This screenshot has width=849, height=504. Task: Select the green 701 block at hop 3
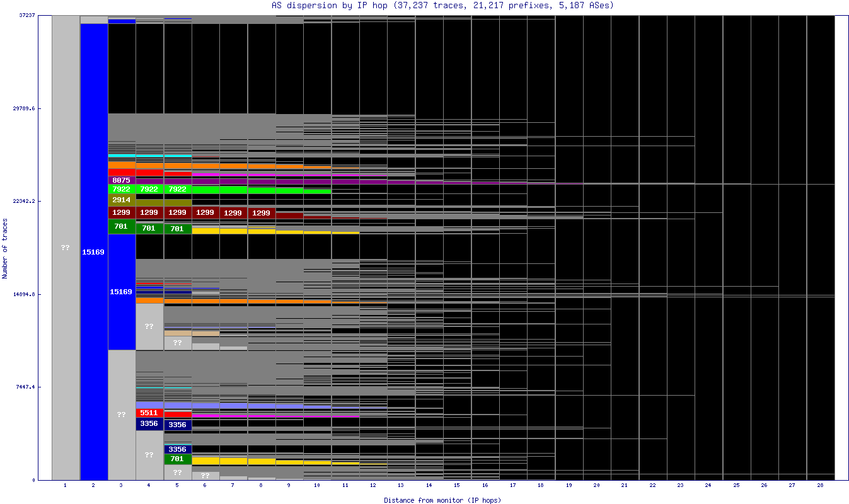(121, 226)
